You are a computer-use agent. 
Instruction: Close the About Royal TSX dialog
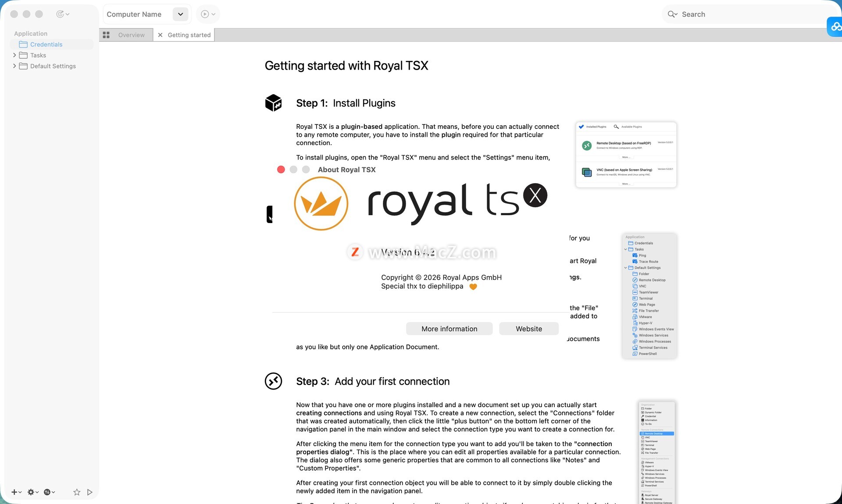(281, 170)
